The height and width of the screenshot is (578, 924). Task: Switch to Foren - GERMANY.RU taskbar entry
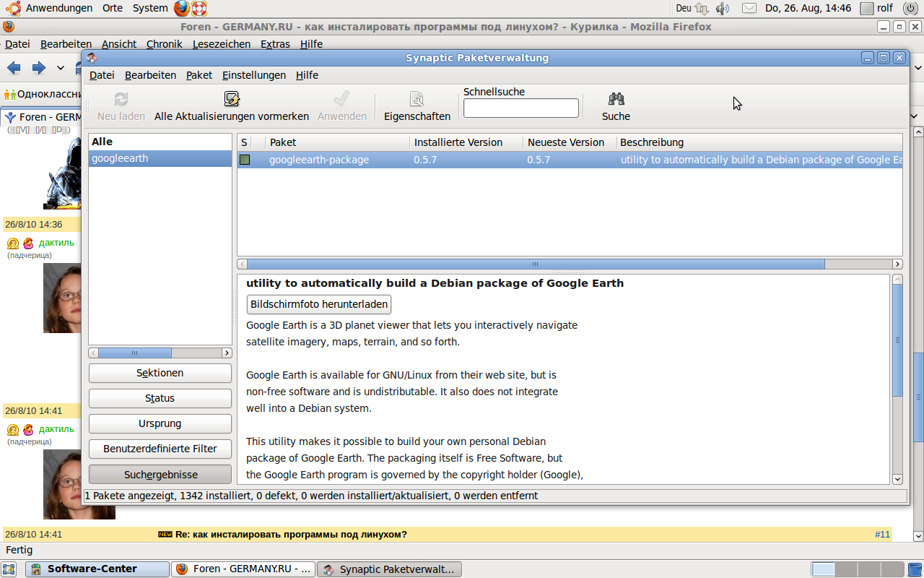(x=244, y=569)
